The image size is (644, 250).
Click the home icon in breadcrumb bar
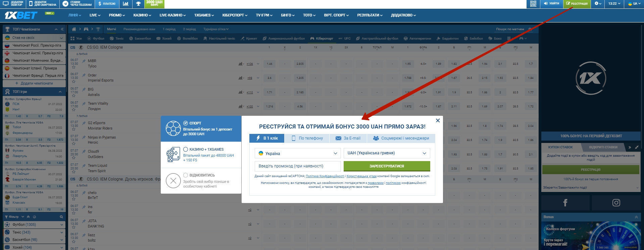tap(74, 29)
